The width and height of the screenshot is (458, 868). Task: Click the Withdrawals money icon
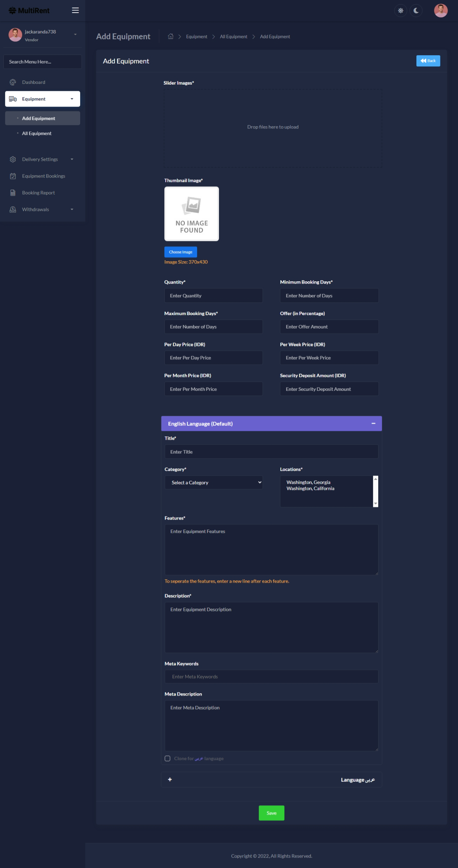coord(13,210)
